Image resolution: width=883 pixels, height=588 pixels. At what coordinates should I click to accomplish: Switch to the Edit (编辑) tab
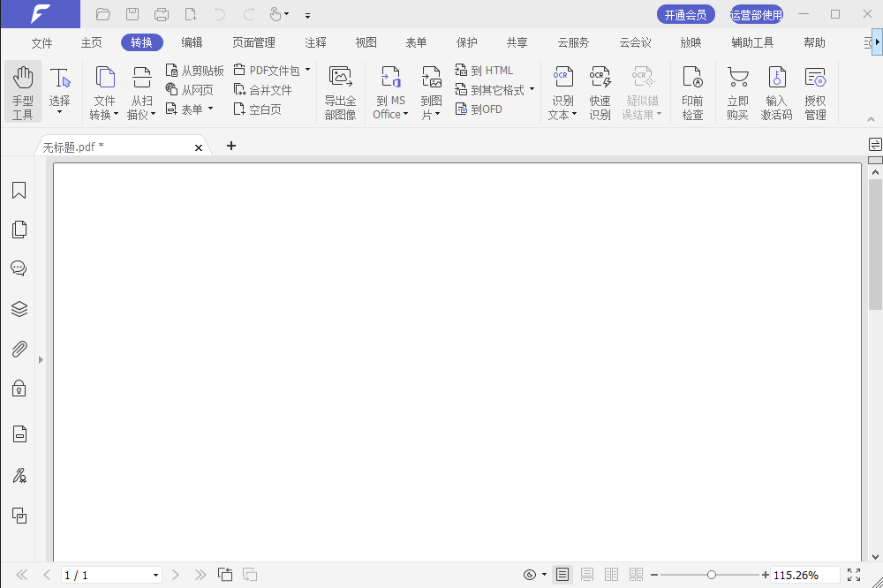tap(192, 42)
